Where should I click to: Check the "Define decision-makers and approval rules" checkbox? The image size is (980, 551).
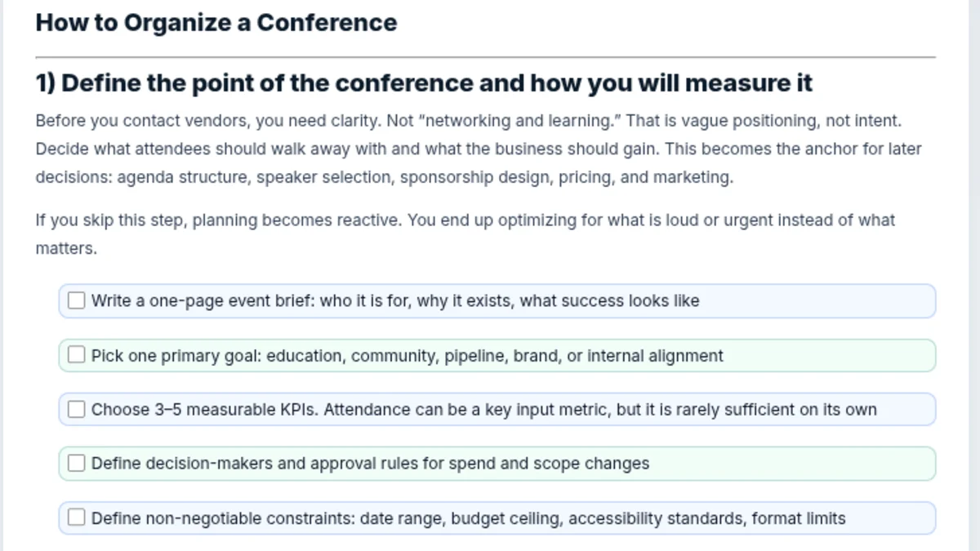point(76,462)
